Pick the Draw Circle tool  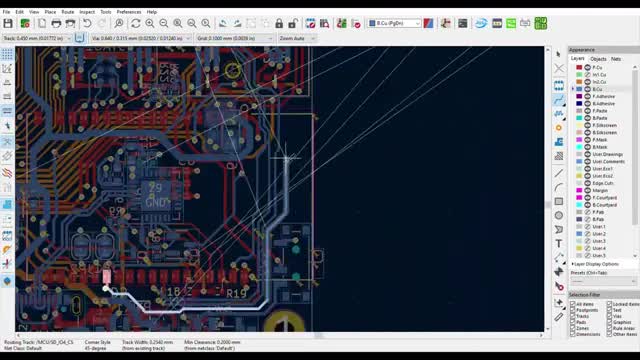click(559, 215)
